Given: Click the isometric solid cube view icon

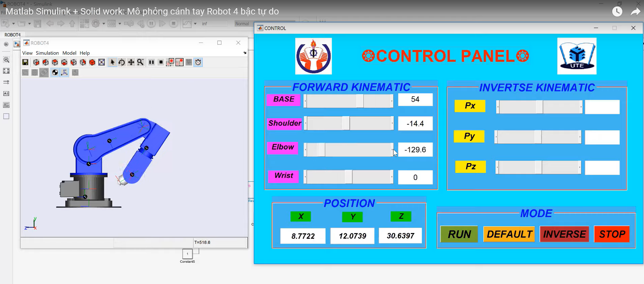Looking at the screenshot, I should [x=92, y=62].
